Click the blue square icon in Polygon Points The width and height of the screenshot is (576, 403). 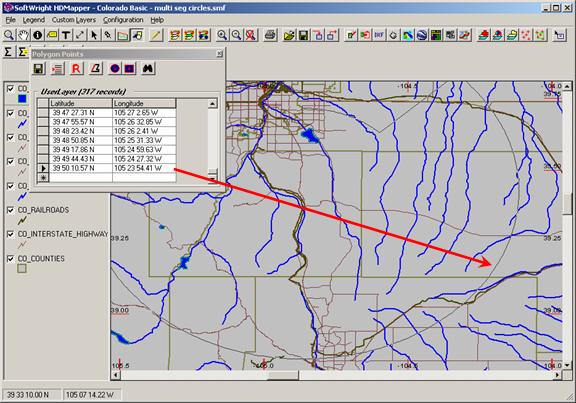pos(129,68)
